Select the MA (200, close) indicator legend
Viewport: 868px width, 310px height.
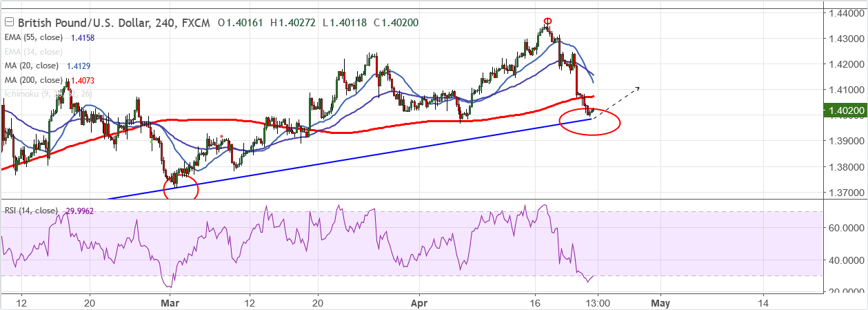(x=34, y=81)
